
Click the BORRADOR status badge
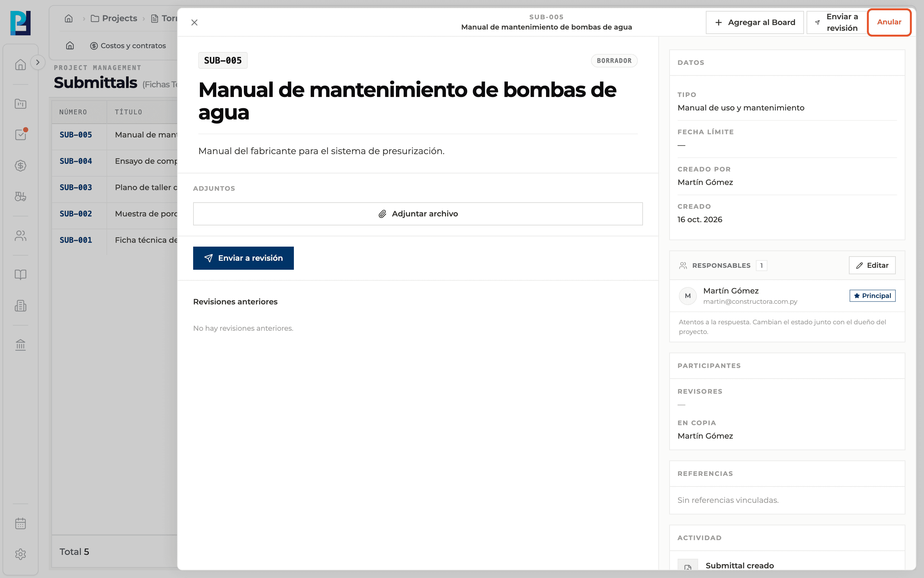tap(614, 61)
